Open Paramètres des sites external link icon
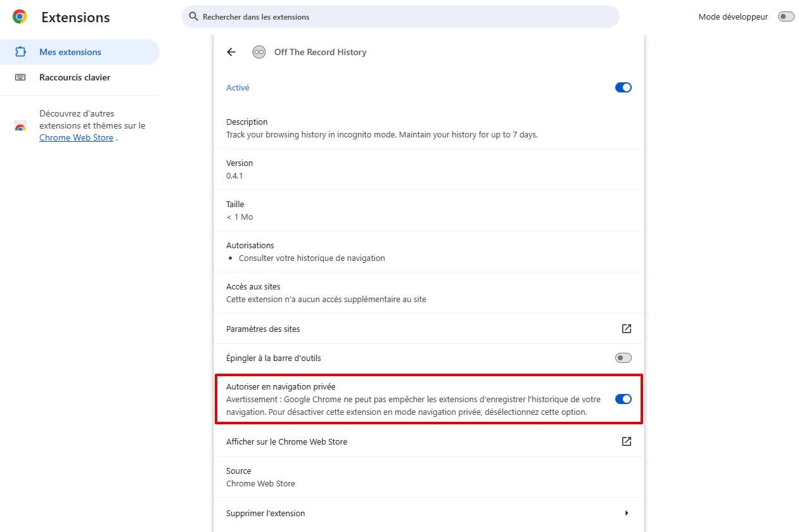This screenshot has width=799, height=532. pos(626,329)
